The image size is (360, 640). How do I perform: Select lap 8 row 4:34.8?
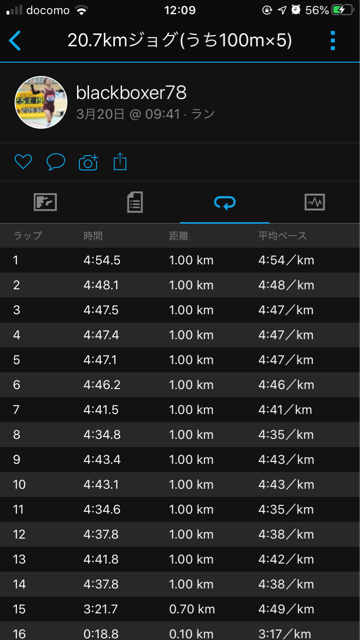[180, 435]
